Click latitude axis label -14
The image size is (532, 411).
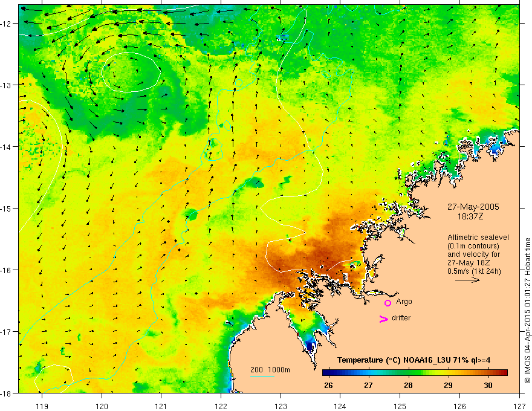(6, 147)
